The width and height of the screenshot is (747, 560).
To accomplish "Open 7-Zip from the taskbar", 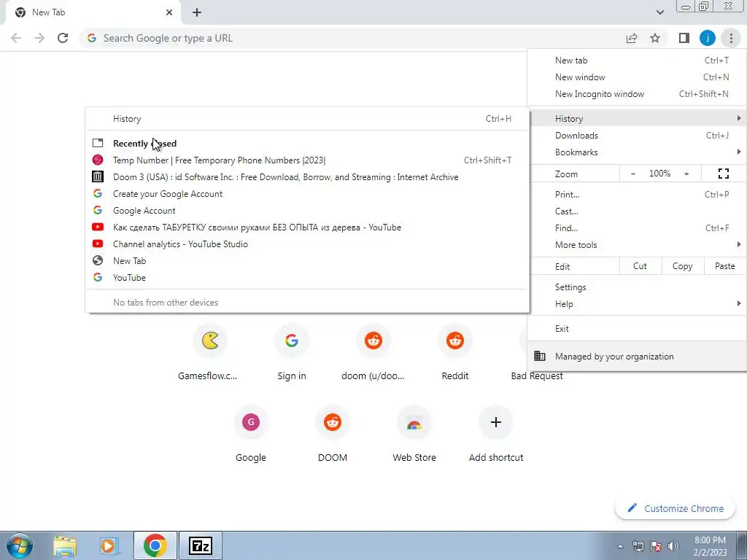I will (x=201, y=545).
